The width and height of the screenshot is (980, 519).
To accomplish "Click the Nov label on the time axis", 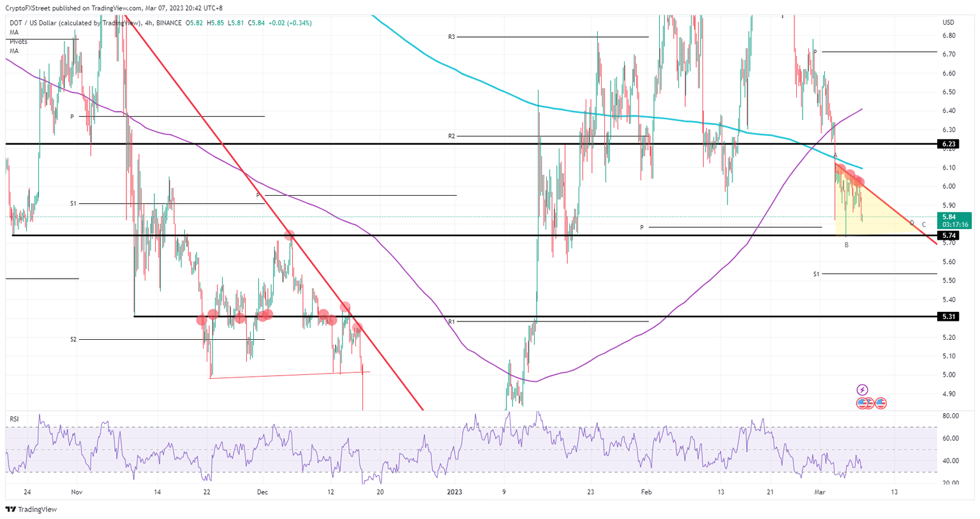I will [75, 492].
